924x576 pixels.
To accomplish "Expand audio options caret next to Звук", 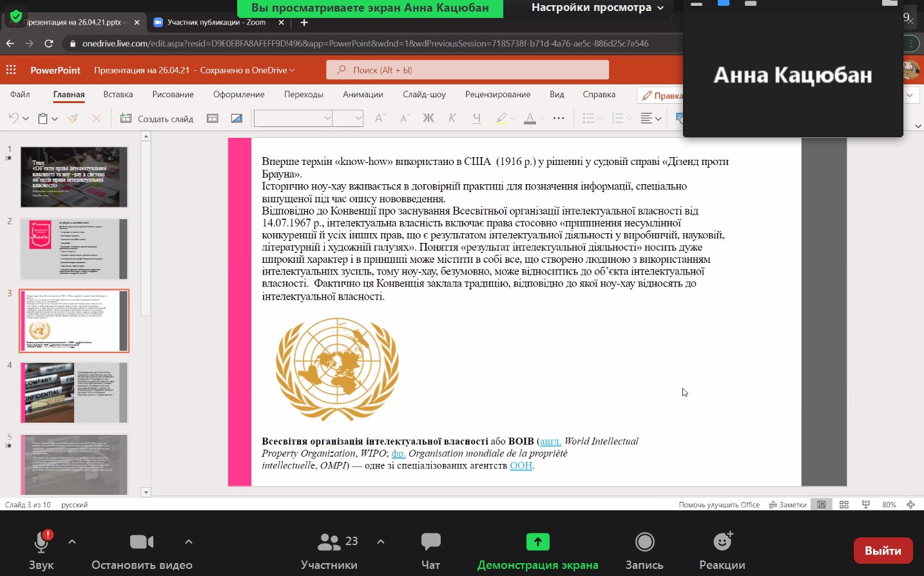I will click(x=72, y=541).
